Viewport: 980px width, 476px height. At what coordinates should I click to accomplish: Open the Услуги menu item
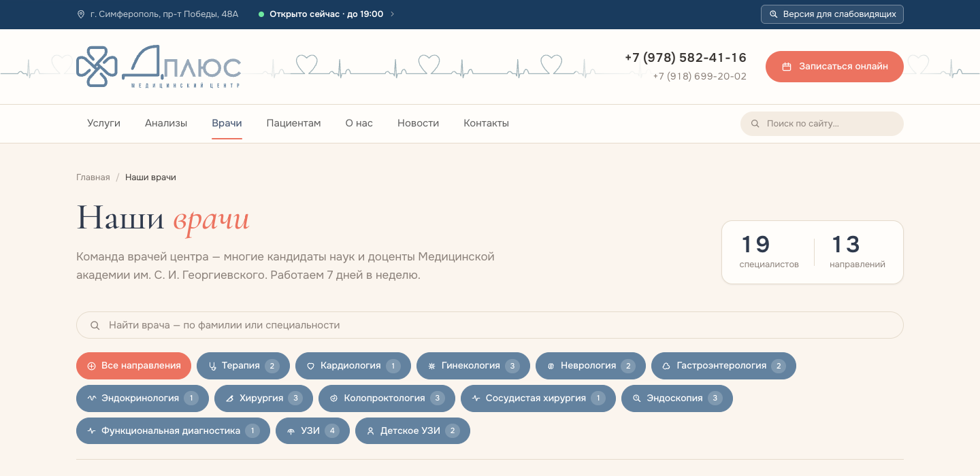click(x=103, y=123)
